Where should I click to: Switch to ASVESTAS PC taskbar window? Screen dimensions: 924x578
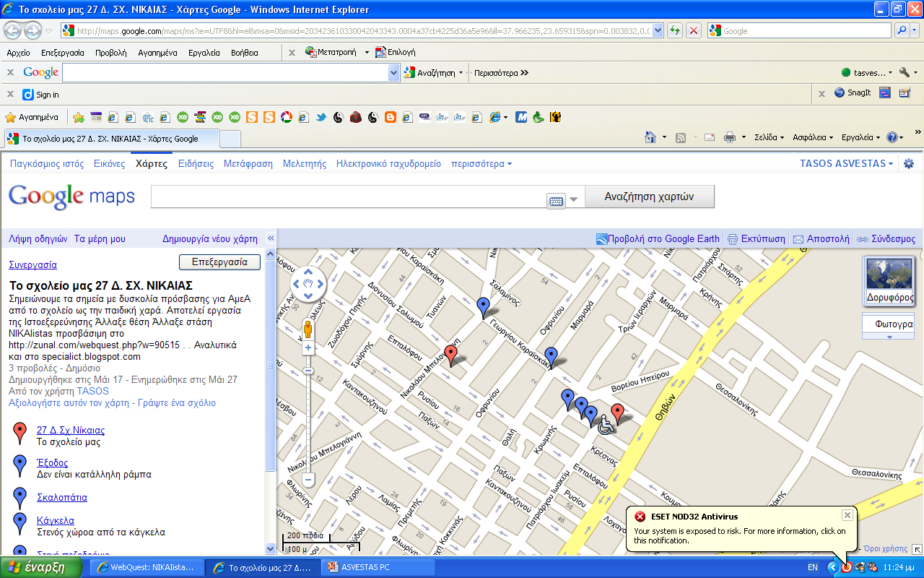tap(379, 567)
